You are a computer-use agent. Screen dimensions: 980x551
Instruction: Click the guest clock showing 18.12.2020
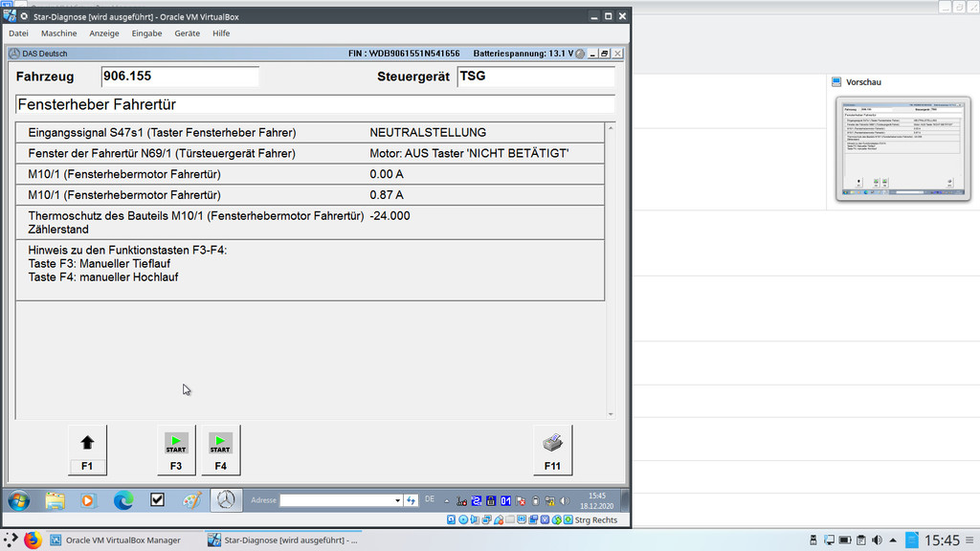pyautogui.click(x=597, y=500)
